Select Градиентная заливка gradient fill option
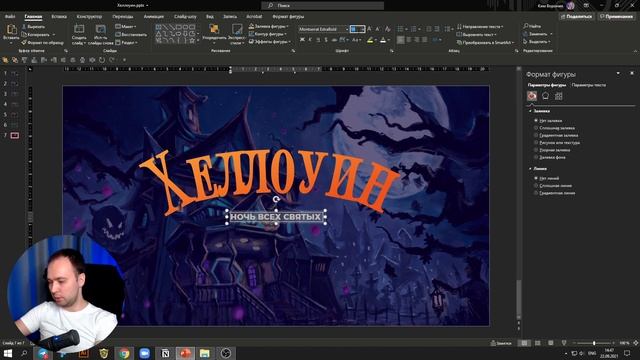The width and height of the screenshot is (640, 360). tap(556, 136)
